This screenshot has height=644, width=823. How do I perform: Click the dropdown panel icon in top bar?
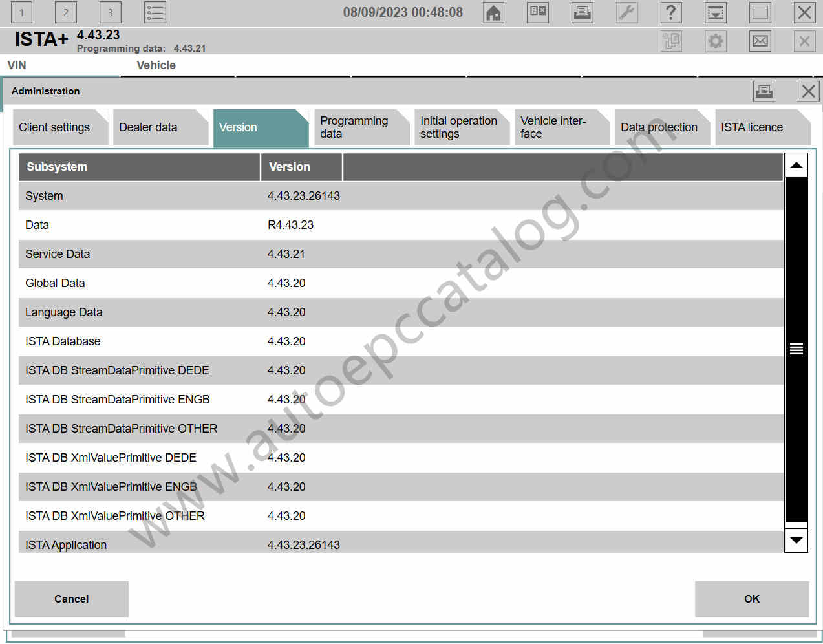(x=716, y=12)
